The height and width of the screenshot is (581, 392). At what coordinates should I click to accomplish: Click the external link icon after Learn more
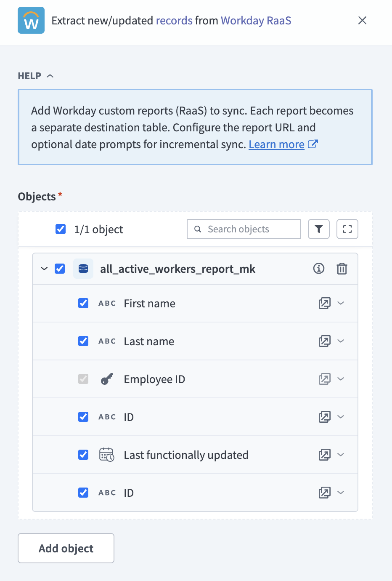(313, 144)
